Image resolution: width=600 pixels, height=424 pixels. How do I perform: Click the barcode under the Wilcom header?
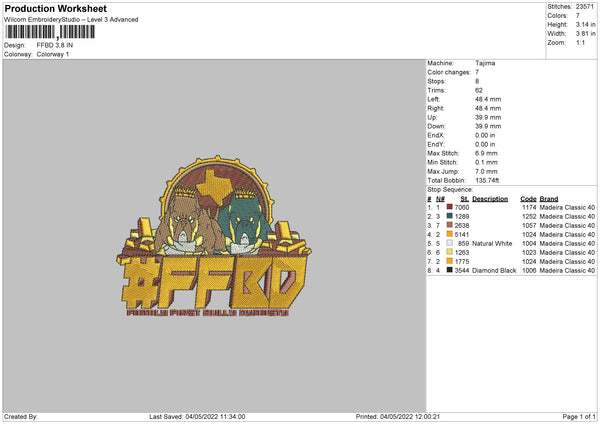50,32
